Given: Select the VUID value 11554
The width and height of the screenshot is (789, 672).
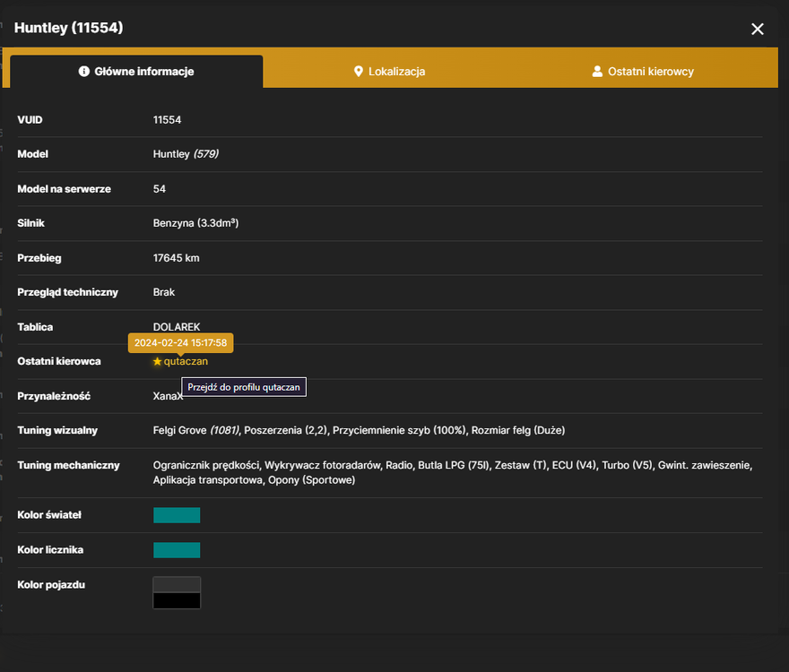Looking at the screenshot, I should 167,120.
